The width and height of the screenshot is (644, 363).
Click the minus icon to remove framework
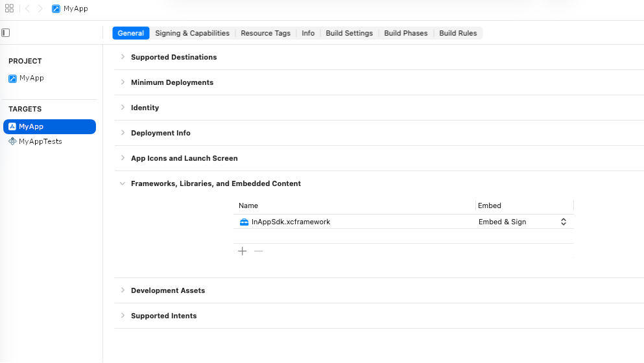[x=259, y=251]
